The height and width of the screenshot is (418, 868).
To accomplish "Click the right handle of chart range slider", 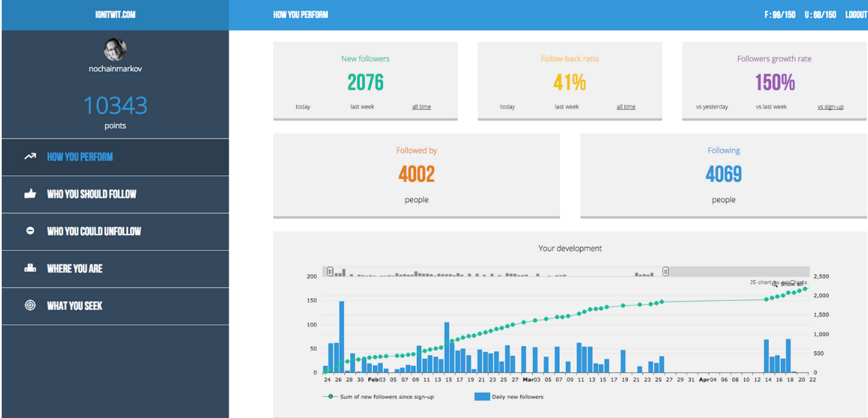I will (665, 272).
